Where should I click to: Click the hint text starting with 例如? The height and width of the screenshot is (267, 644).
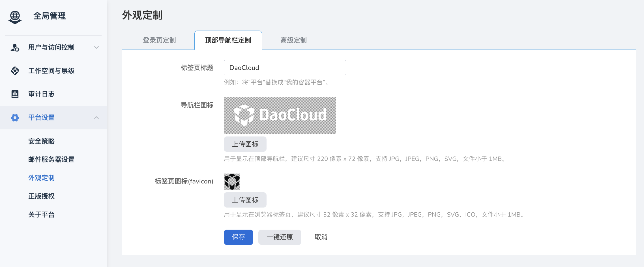point(277,82)
